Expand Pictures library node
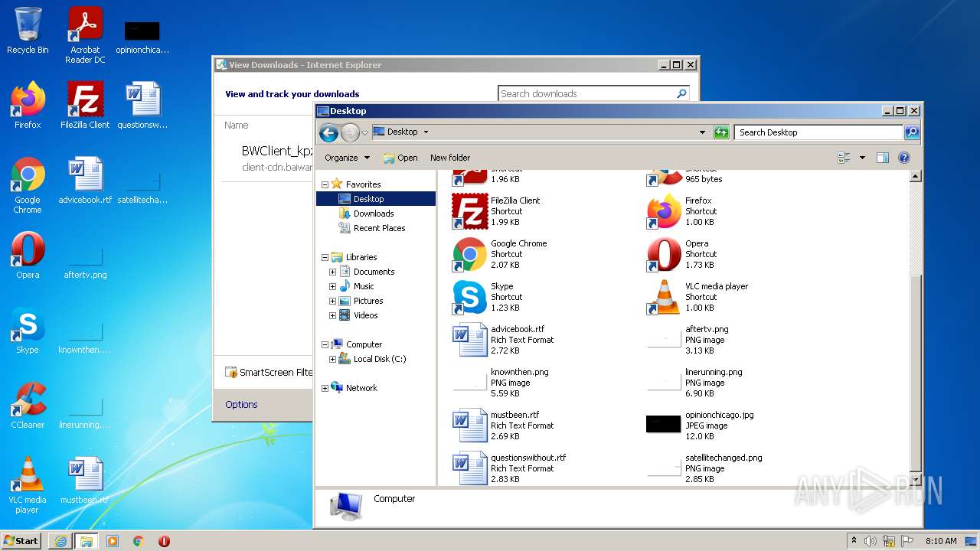Viewport: 980px width, 551px height. pyautogui.click(x=332, y=301)
